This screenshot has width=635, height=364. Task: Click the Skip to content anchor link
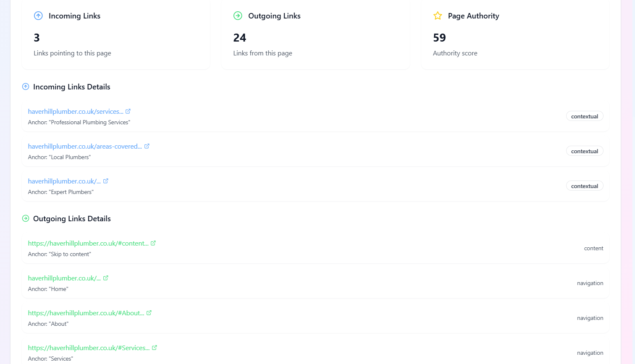click(88, 243)
